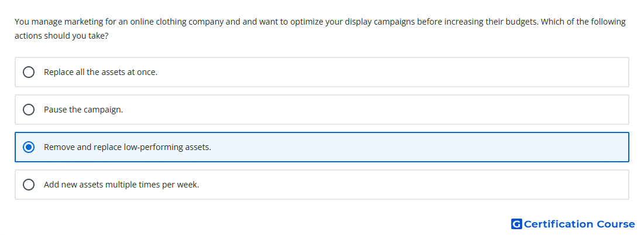
Task: Pick the 'Add new assets multiple times per week' radio
Action: coord(28,185)
